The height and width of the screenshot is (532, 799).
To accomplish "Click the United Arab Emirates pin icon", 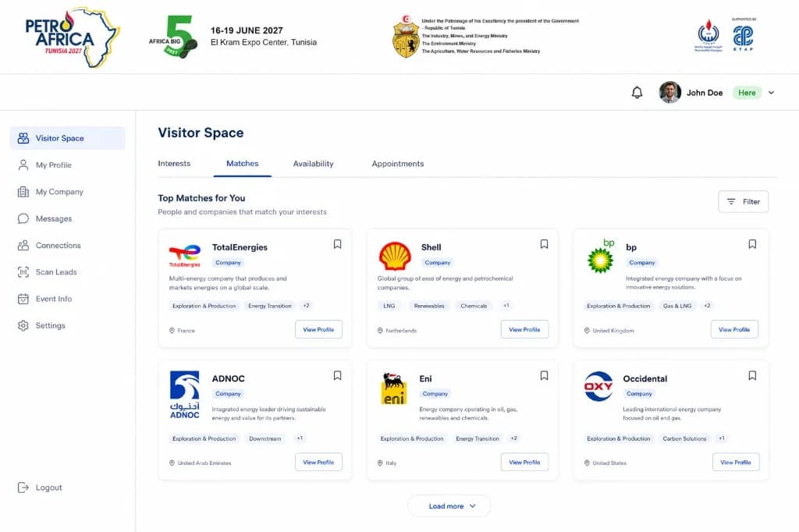I will coord(172,463).
